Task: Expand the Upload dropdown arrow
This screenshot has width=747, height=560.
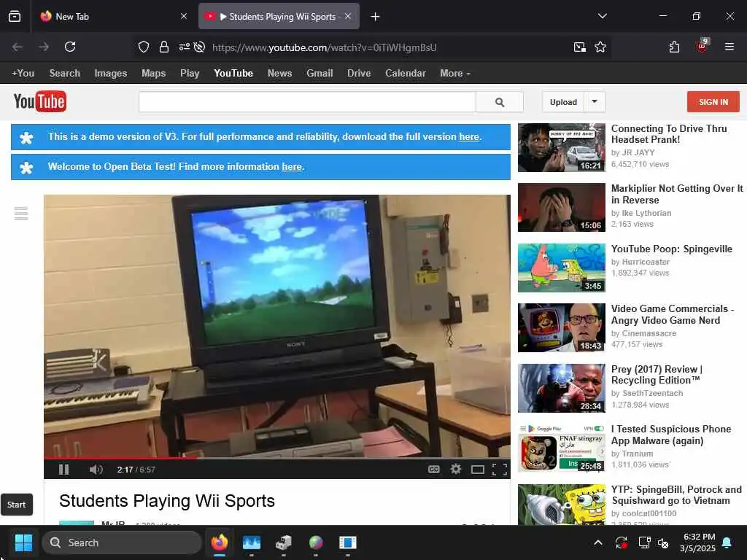Action: (x=595, y=101)
